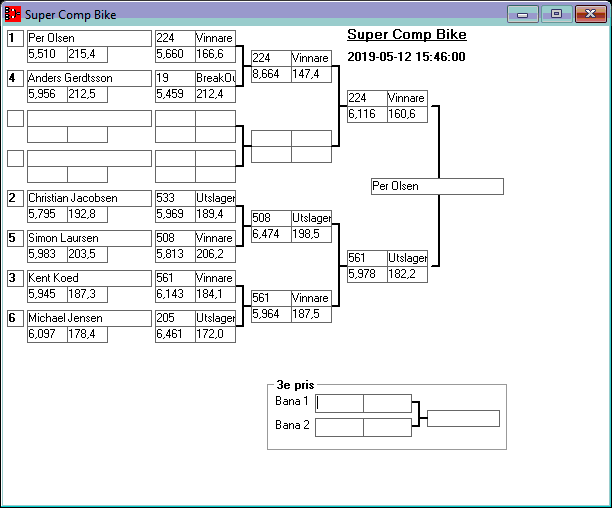612x508 pixels.
Task: Click the Bana 1 first input field
Action: pos(340,403)
